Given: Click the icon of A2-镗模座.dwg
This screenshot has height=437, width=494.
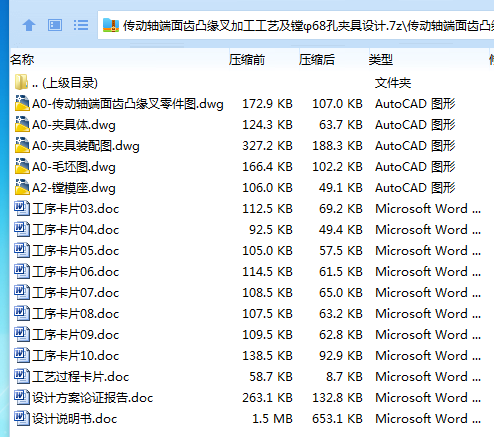Looking at the screenshot, I should click(22, 187).
